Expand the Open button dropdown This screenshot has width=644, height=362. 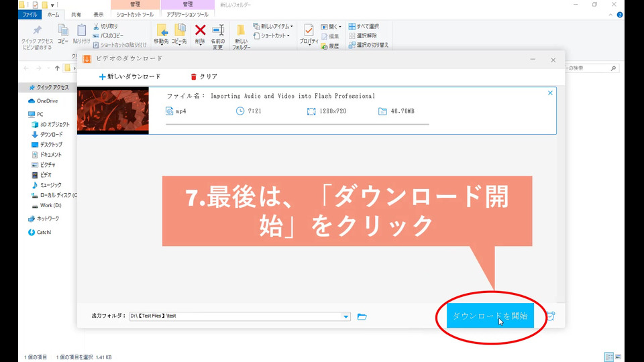[x=331, y=27]
